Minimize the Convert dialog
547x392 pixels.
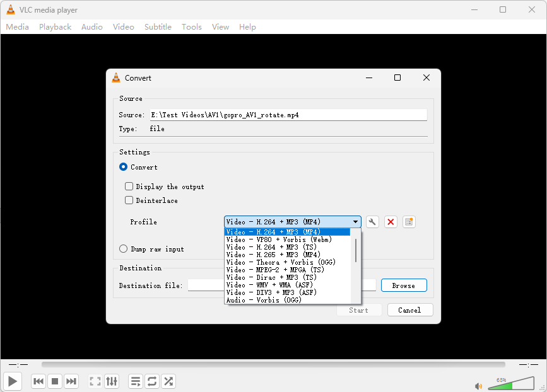[x=369, y=78]
